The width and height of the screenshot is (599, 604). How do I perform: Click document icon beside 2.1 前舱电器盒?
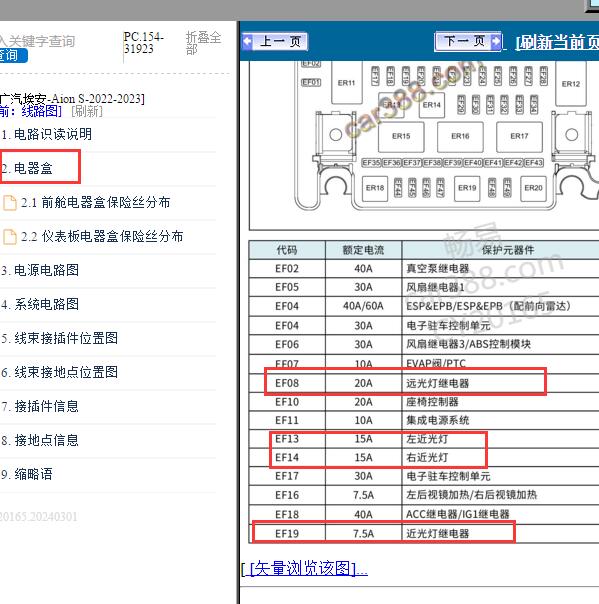[10, 203]
